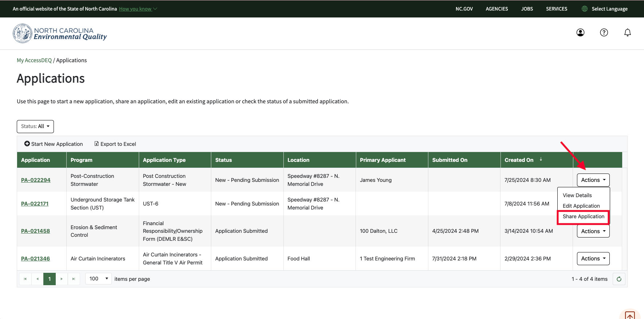Go to the first page arrow
This screenshot has height=319, width=644.
tap(25, 279)
